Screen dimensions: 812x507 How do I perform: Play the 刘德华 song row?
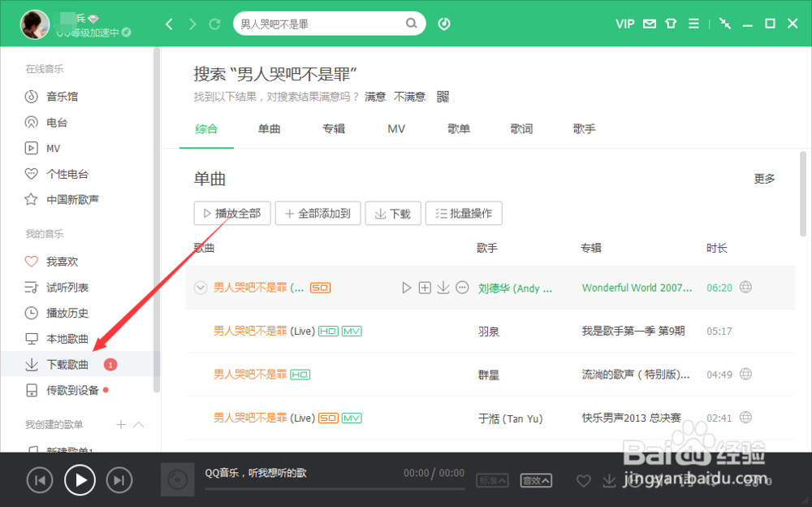coord(406,288)
